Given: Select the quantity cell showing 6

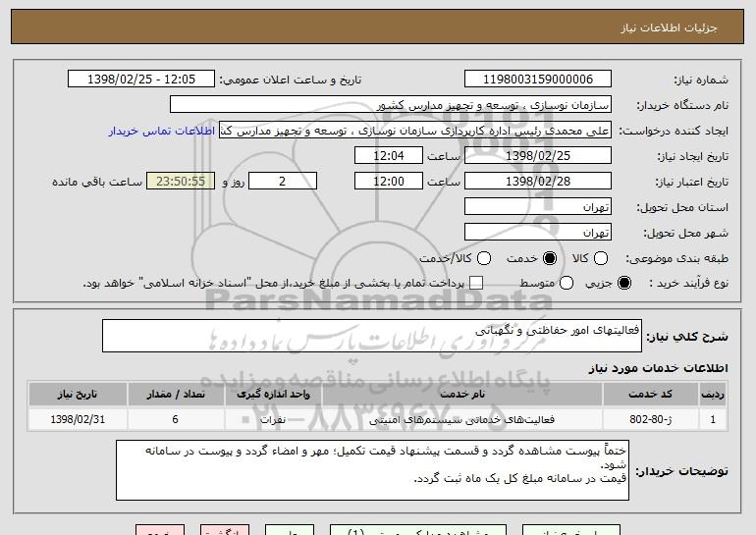Looking at the screenshot, I should tap(176, 419).
